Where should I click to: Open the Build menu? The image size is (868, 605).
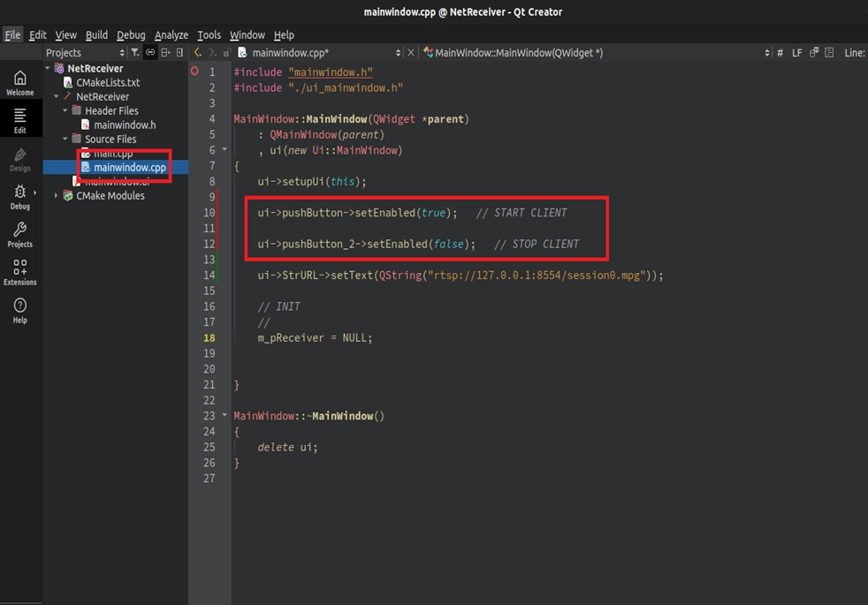pos(97,34)
